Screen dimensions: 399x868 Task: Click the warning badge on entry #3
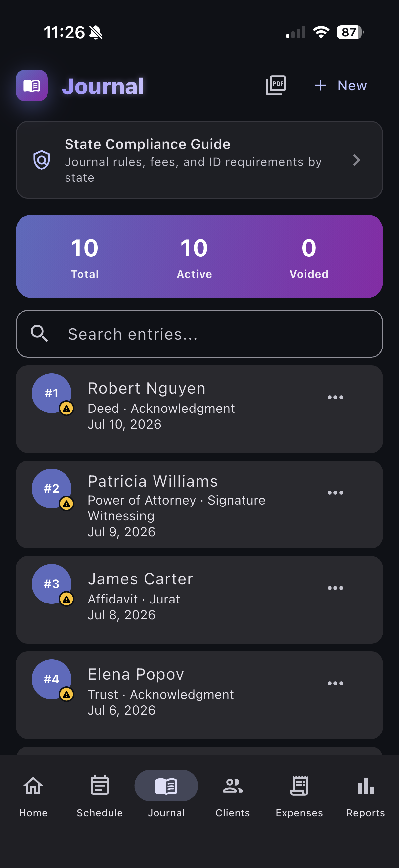coord(67,599)
